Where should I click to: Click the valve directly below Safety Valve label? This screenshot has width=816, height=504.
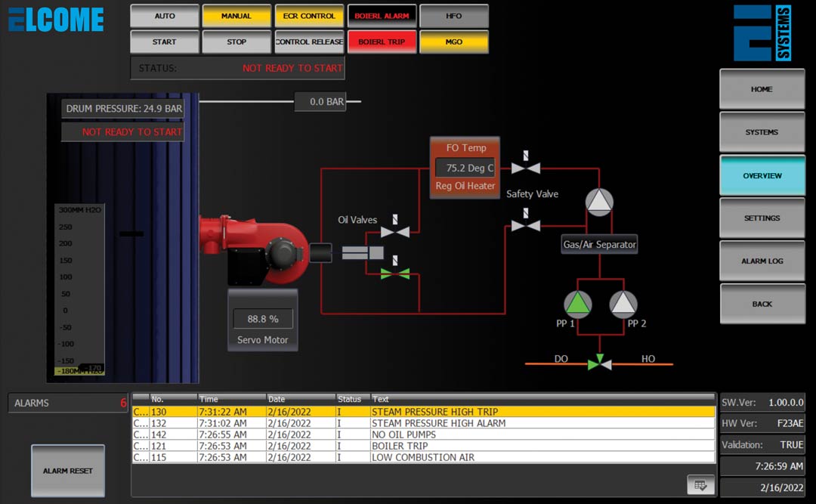[526, 221]
